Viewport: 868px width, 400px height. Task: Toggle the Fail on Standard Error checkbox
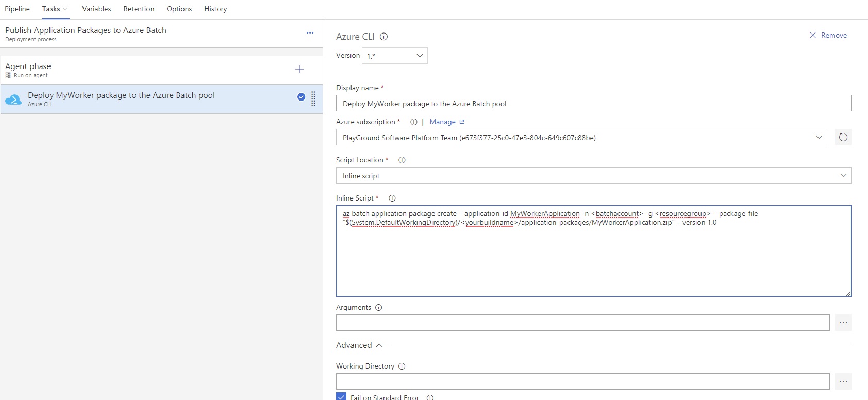(x=341, y=396)
